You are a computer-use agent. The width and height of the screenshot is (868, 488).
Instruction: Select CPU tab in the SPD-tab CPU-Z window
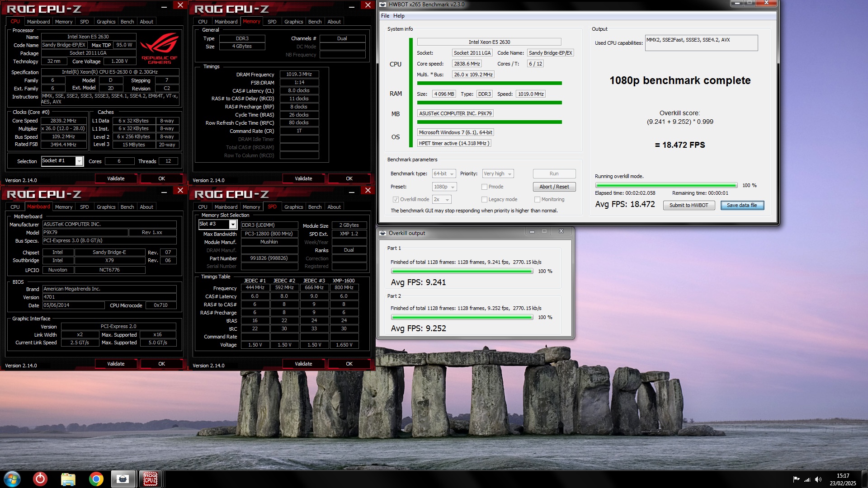click(x=203, y=207)
